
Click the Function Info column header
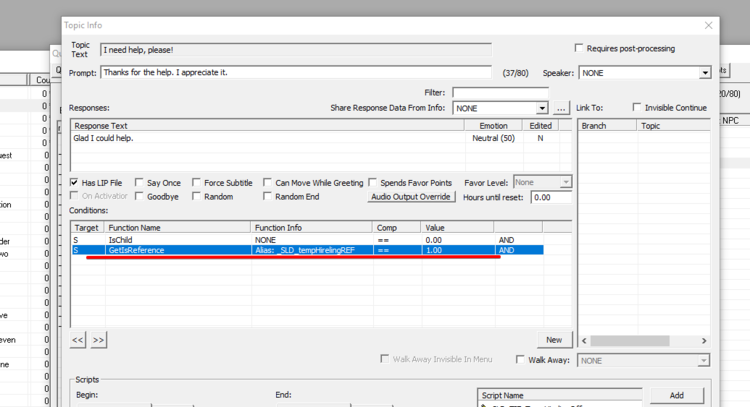point(312,228)
